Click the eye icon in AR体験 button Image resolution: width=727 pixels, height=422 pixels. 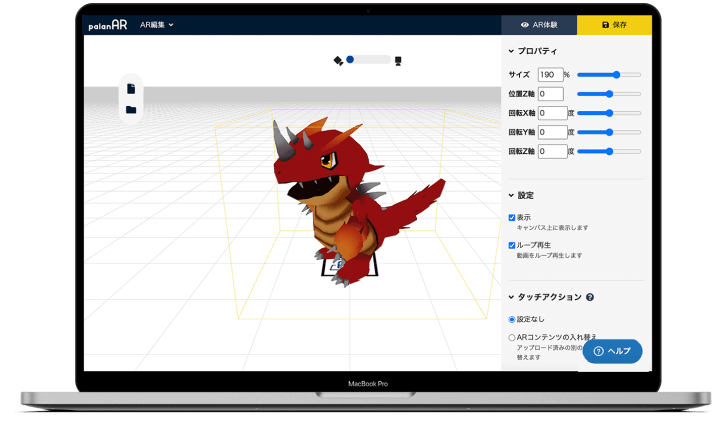[x=524, y=25]
